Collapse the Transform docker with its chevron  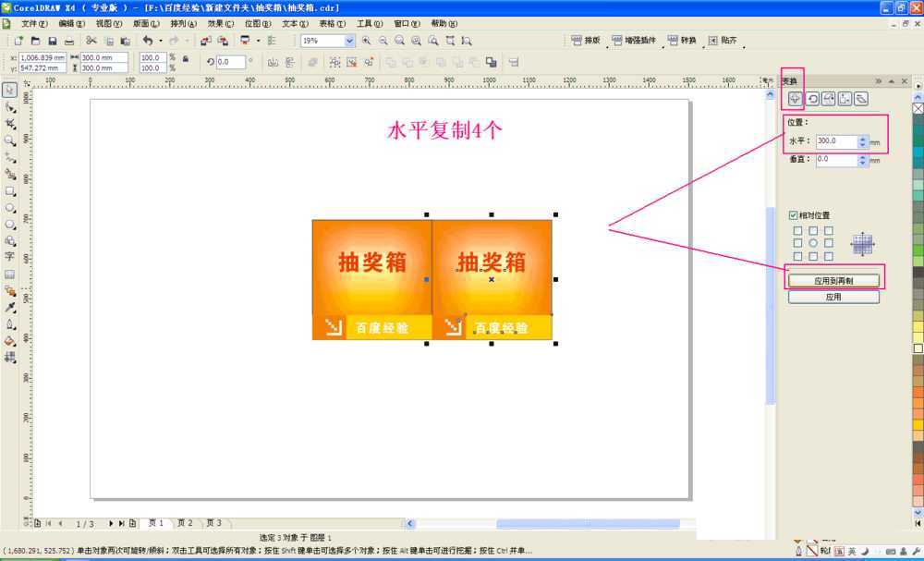(x=893, y=79)
